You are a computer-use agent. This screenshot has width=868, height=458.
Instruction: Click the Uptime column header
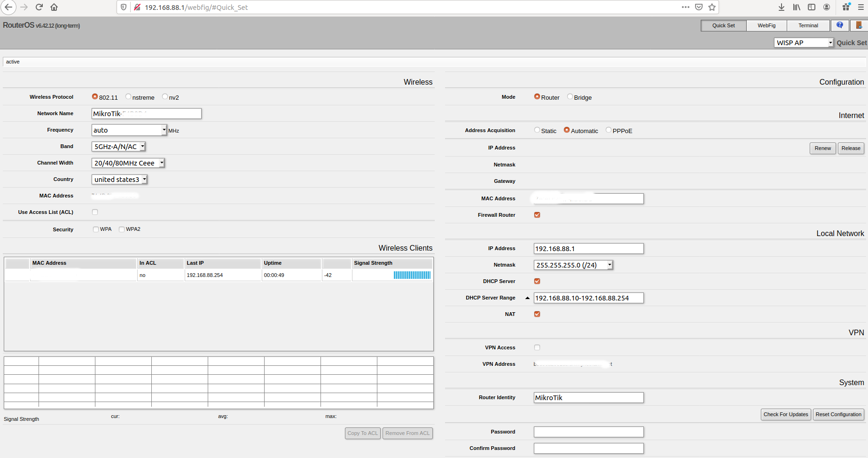pos(291,263)
